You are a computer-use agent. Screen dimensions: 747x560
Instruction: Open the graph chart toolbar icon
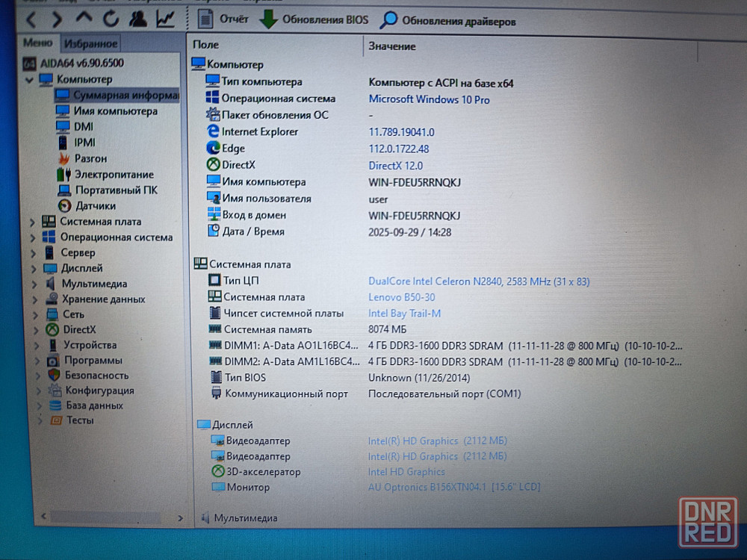click(x=165, y=19)
